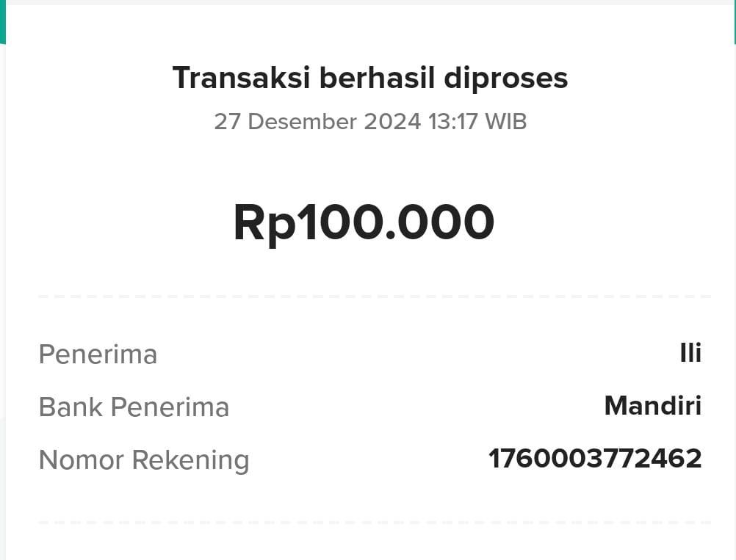Click the teal strip on the right edge
The width and height of the screenshot is (736, 560).
734,22
